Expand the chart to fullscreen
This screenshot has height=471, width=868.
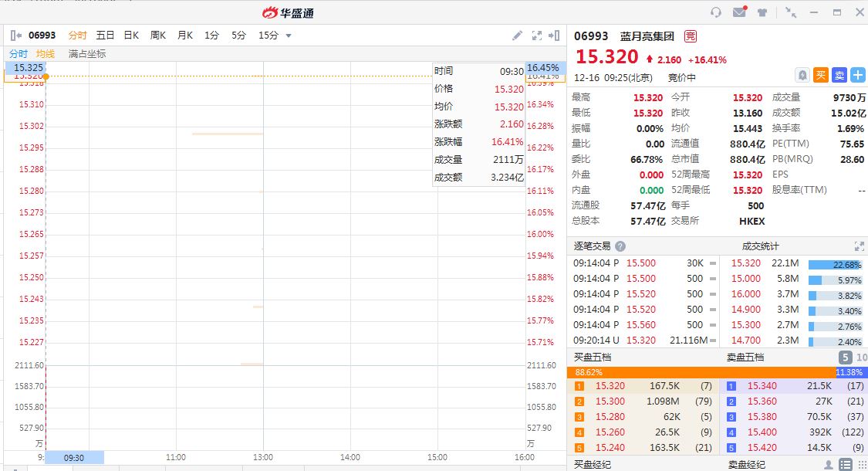point(536,36)
